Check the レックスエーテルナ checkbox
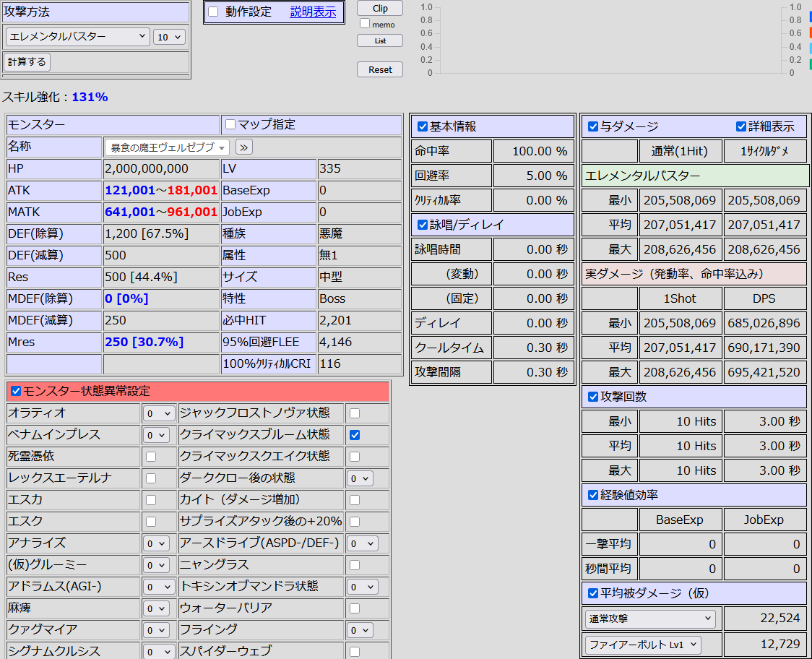The width and height of the screenshot is (812, 659). 151,478
